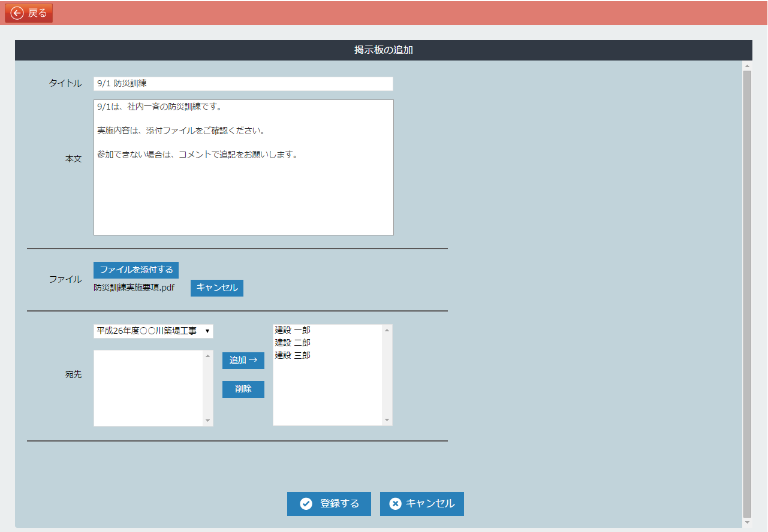Viewport: 768px width, 532px height.
Task: Click the 削除 button
Action: coord(243,389)
